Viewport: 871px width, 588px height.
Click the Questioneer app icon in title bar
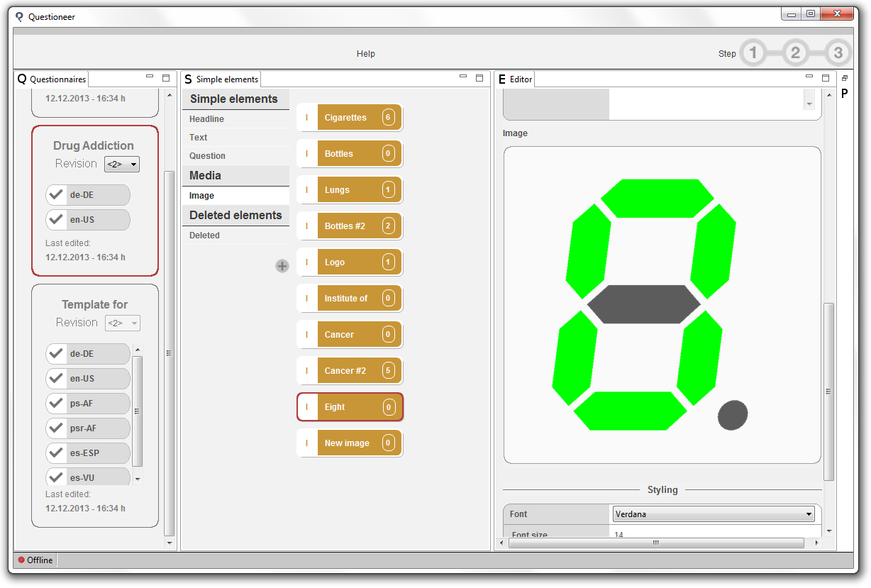[19, 17]
